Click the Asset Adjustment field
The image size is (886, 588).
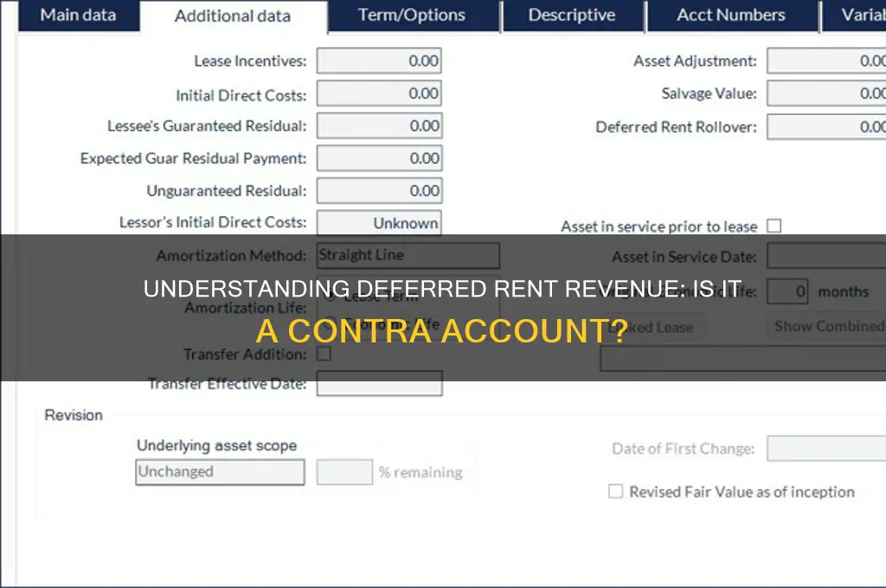pyautogui.click(x=826, y=61)
